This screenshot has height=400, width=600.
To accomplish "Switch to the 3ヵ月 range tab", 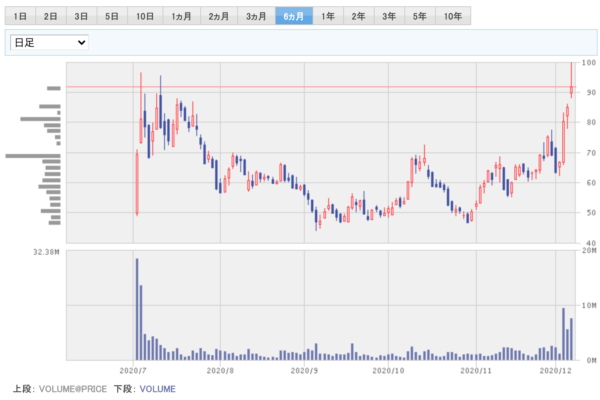I will 256,16.
